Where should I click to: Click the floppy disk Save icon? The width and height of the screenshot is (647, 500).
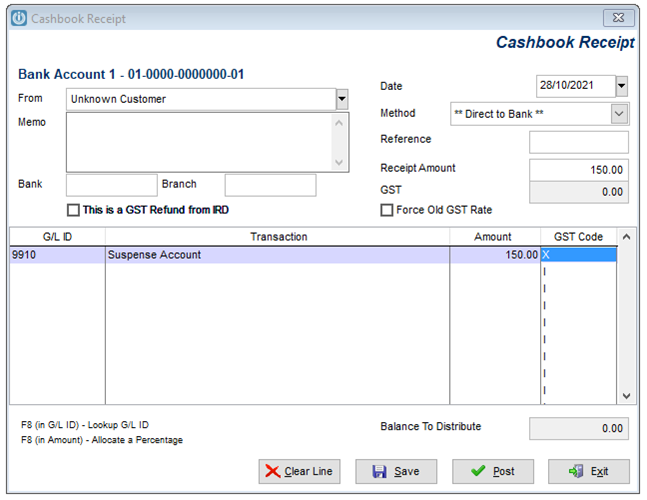(379, 471)
